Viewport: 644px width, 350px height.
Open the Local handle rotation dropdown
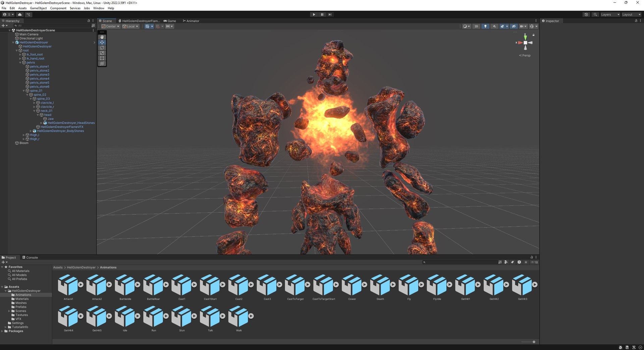pyautogui.click(x=130, y=26)
